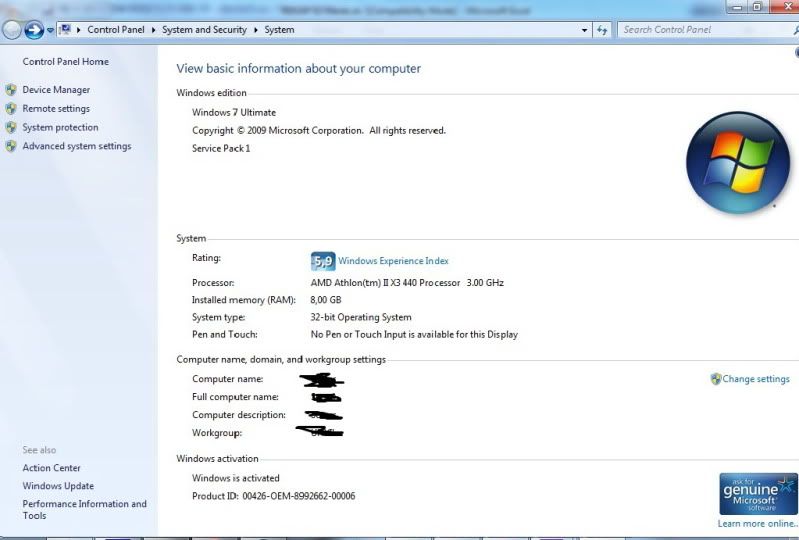Click 32-bit Operating System text
Viewport: 799px width, 540px height.
[361, 317]
